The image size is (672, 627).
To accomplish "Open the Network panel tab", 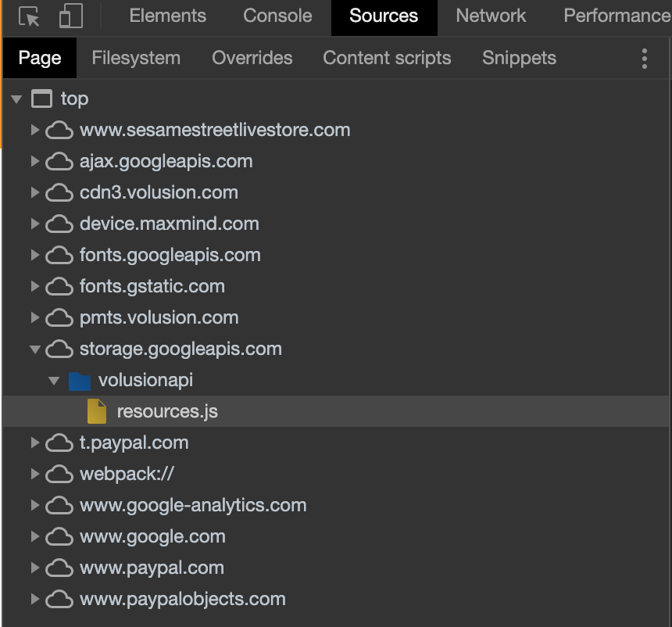I will tap(491, 16).
